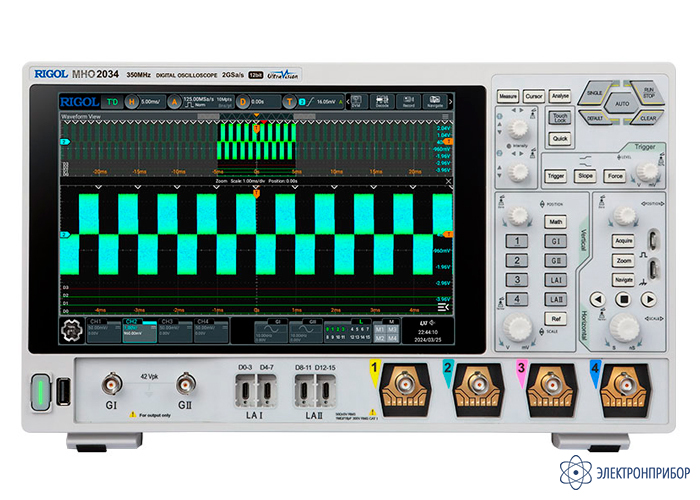Image resolution: width=700 pixels, height=500 pixels.
Task: Push the green power button
Action: click(41, 393)
